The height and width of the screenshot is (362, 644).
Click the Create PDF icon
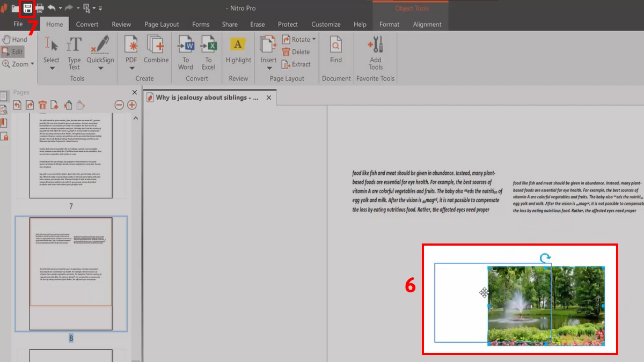click(x=131, y=45)
